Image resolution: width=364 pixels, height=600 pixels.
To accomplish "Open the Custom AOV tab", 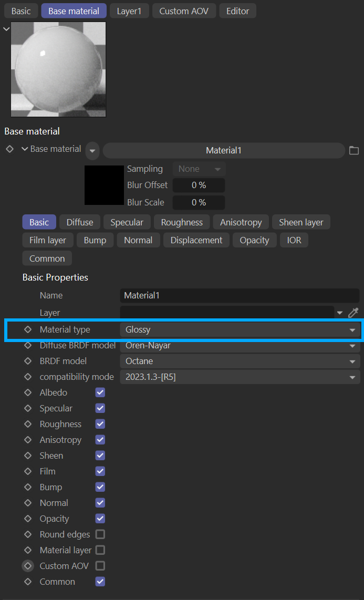I will pyautogui.click(x=184, y=11).
